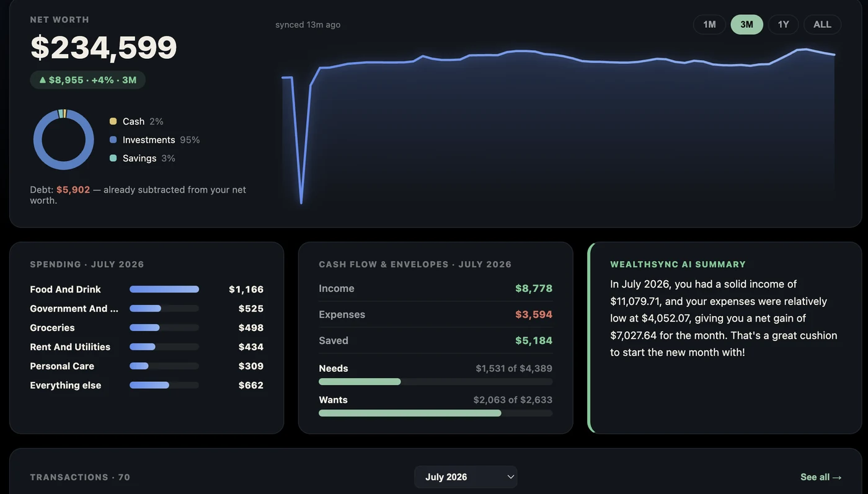
Task: Click the Cash yellow legend swatch
Action: pyautogui.click(x=113, y=121)
